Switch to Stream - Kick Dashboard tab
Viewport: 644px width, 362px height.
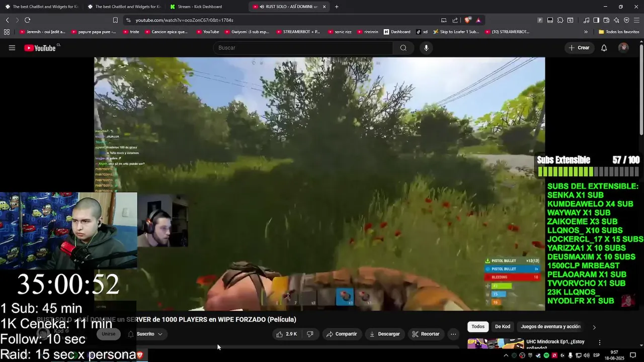[206, 7]
